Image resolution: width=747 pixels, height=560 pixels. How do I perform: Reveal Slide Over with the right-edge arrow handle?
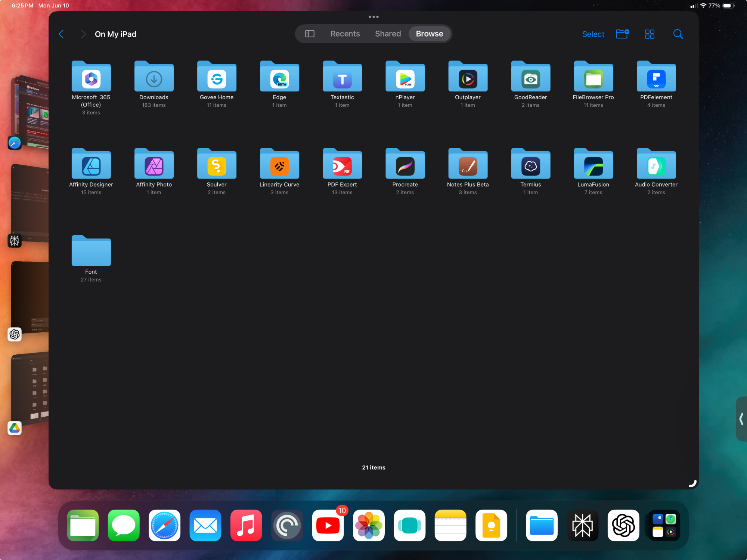click(741, 419)
